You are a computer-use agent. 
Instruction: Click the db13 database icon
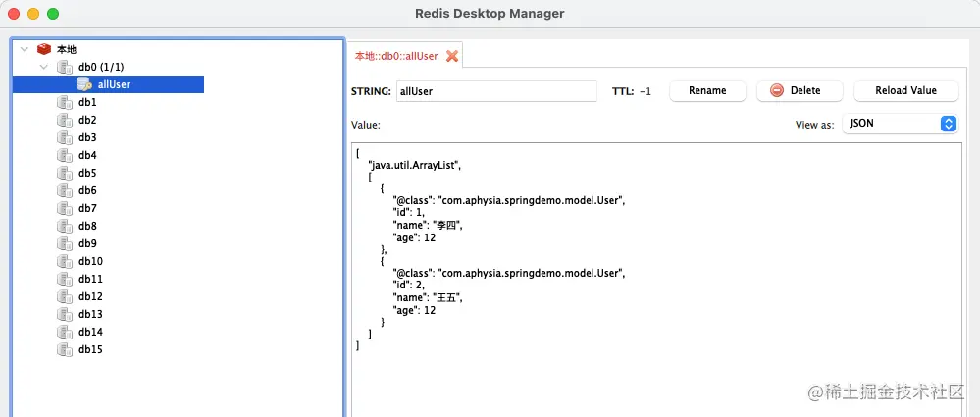65,314
